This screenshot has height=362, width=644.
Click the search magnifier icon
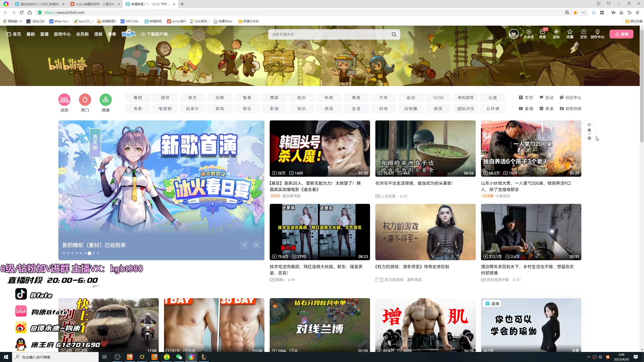(x=394, y=34)
